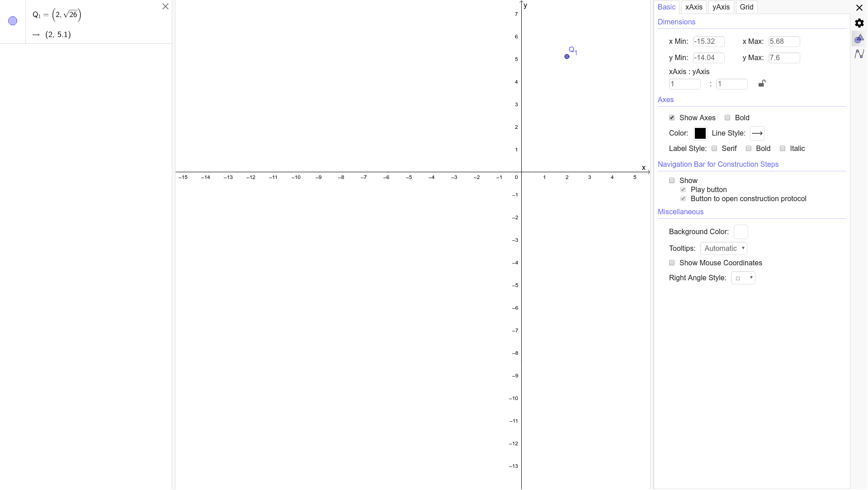Image resolution: width=868 pixels, height=490 pixels.
Task: Enable Show Mouse Coordinates checkbox
Action: (x=672, y=263)
